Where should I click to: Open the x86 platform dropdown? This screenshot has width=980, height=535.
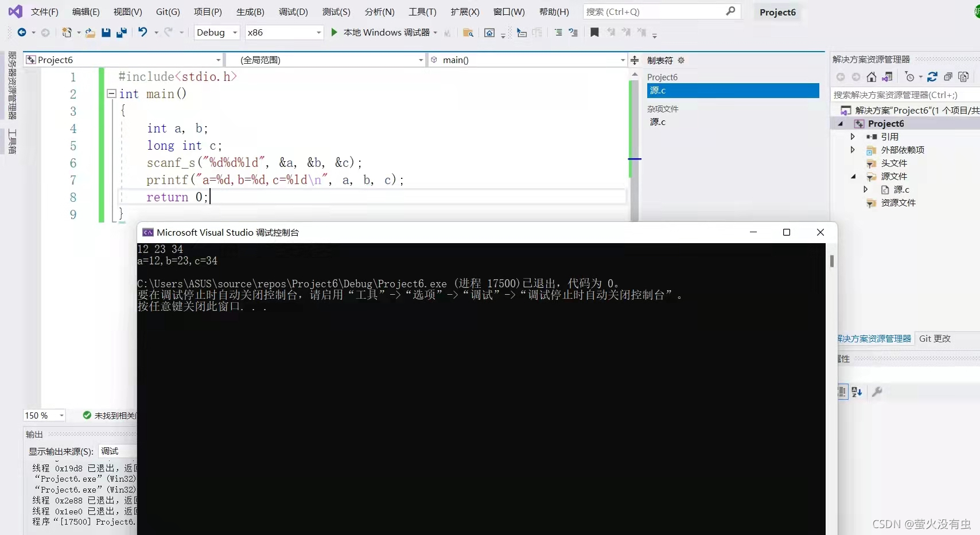[284, 33]
